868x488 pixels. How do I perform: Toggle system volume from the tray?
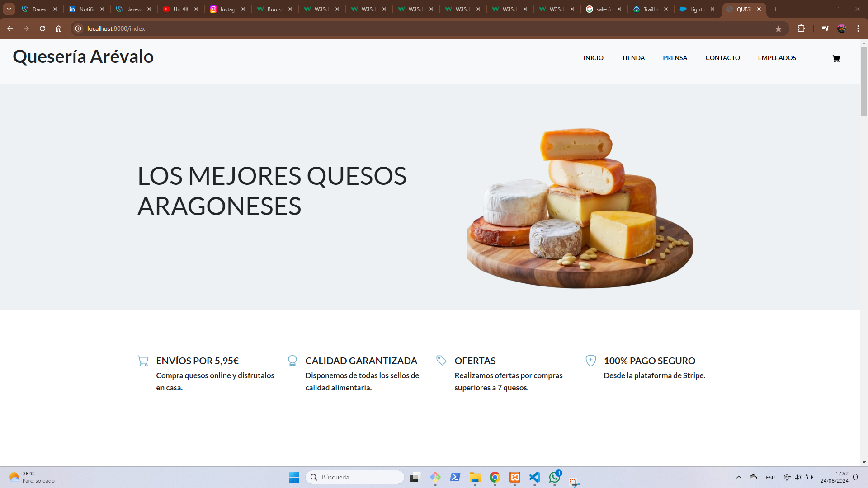coord(798,477)
